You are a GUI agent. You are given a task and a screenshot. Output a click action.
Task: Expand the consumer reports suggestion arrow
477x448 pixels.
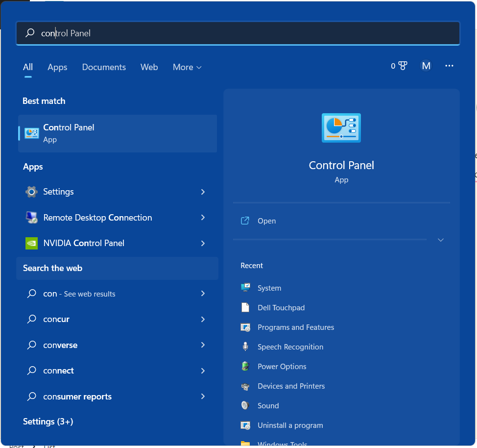(x=203, y=396)
